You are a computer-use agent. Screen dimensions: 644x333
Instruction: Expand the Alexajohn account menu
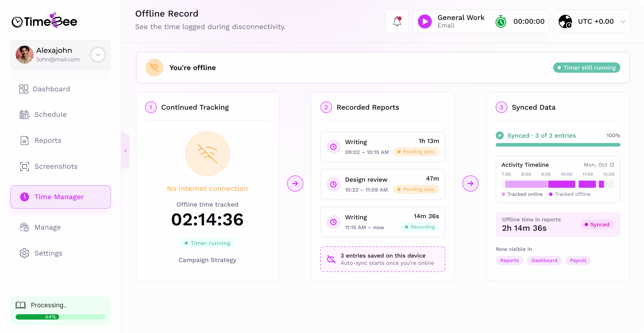98,55
